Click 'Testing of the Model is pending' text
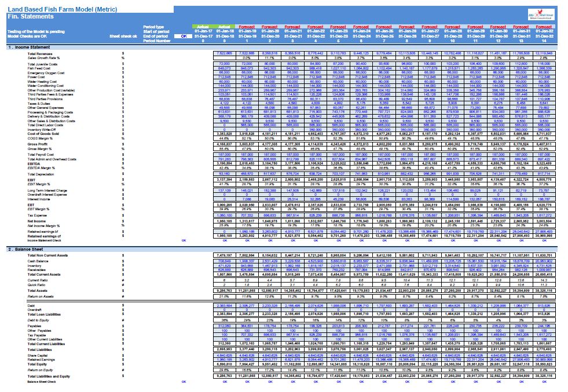The width and height of the screenshot is (568, 392). (36, 31)
